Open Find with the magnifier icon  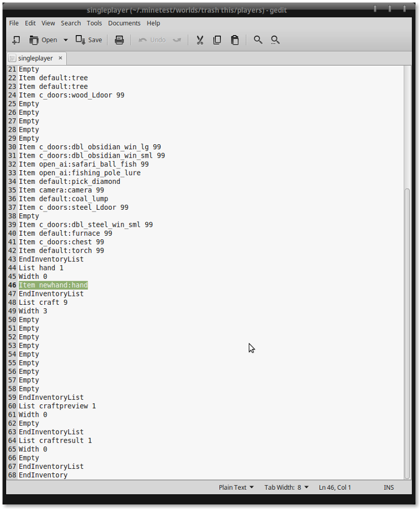258,40
